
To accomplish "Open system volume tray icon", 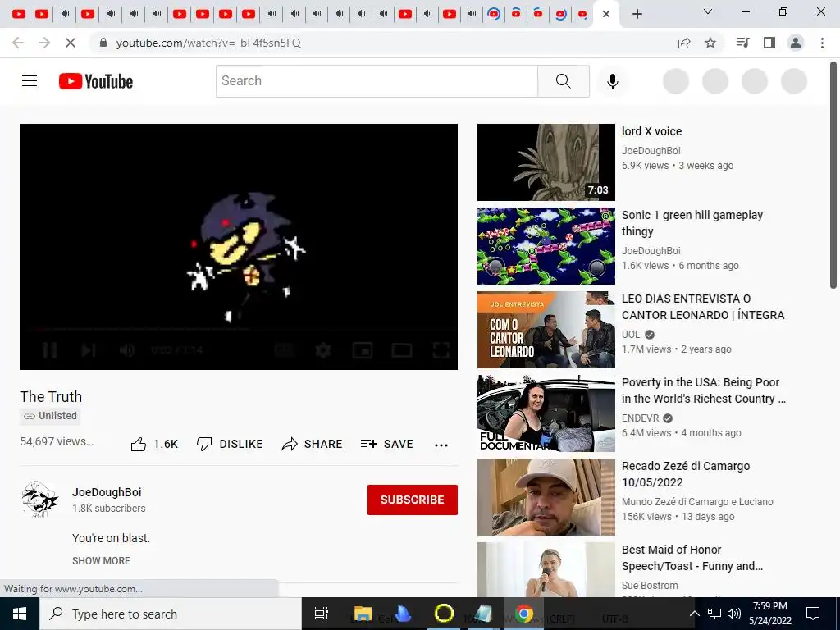I will [734, 614].
